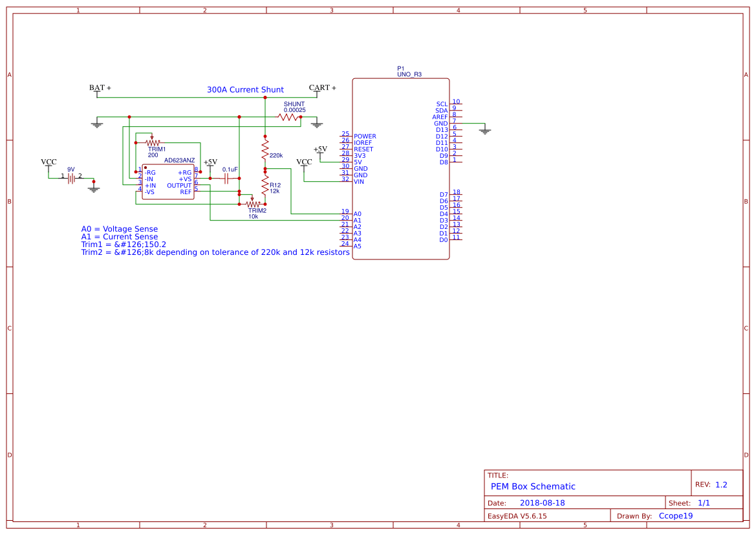Select the 3V3 pin label on UNO

tap(360, 156)
